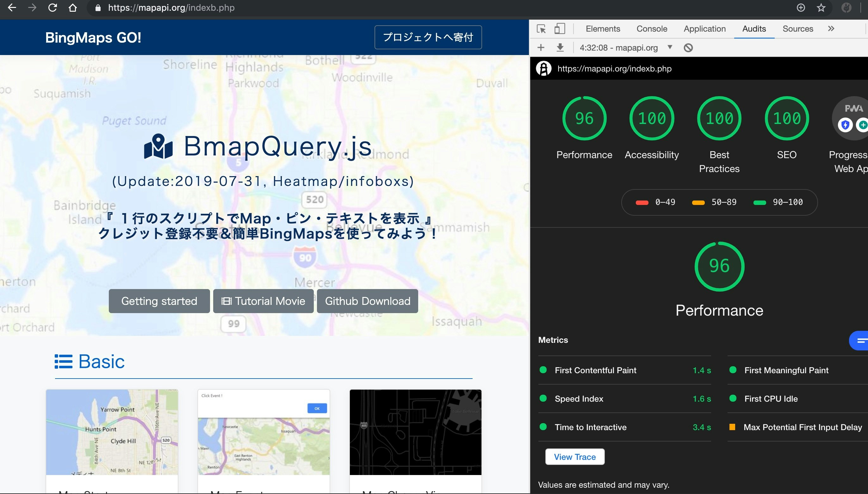Activate the inspect element picker

pyautogui.click(x=541, y=29)
